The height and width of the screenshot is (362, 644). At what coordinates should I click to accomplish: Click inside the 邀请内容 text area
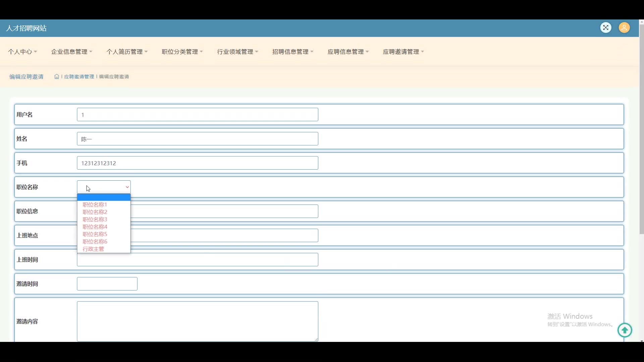(x=197, y=321)
